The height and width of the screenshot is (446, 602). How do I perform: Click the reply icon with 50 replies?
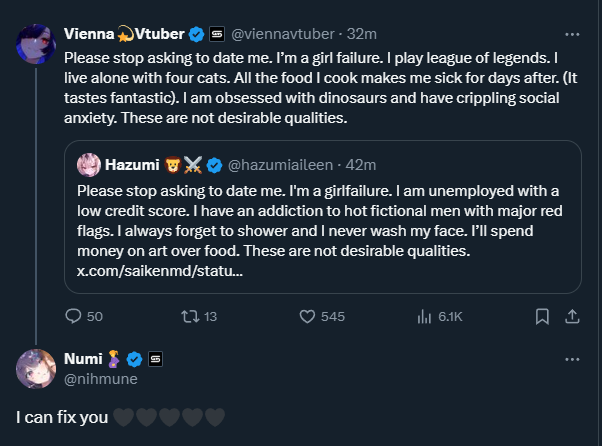(x=75, y=316)
